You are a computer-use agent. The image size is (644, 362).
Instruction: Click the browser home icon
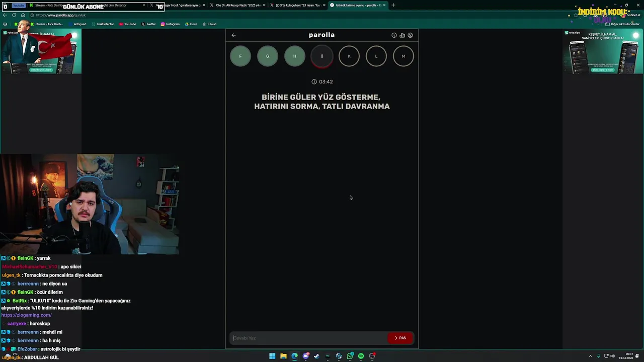[x=23, y=15]
